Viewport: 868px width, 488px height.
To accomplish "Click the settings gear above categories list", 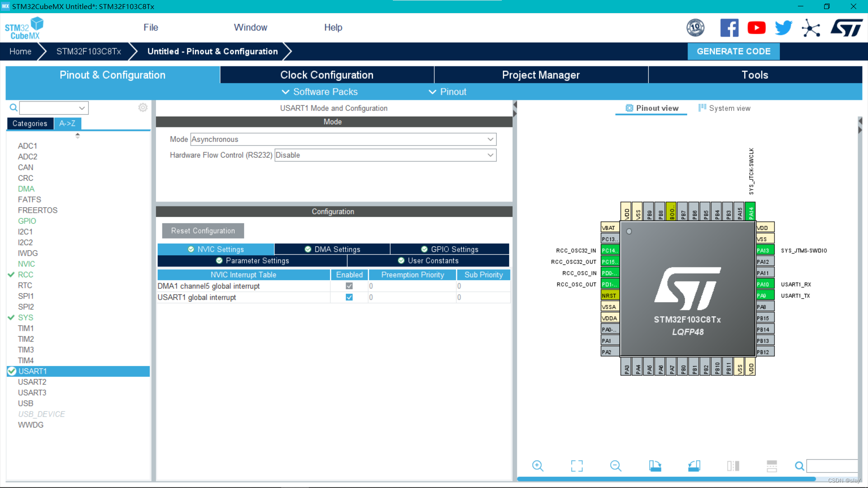I will click(143, 108).
